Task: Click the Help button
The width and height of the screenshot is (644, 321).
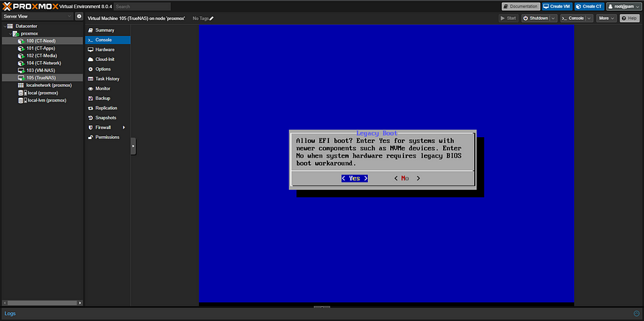Action: pos(629,18)
